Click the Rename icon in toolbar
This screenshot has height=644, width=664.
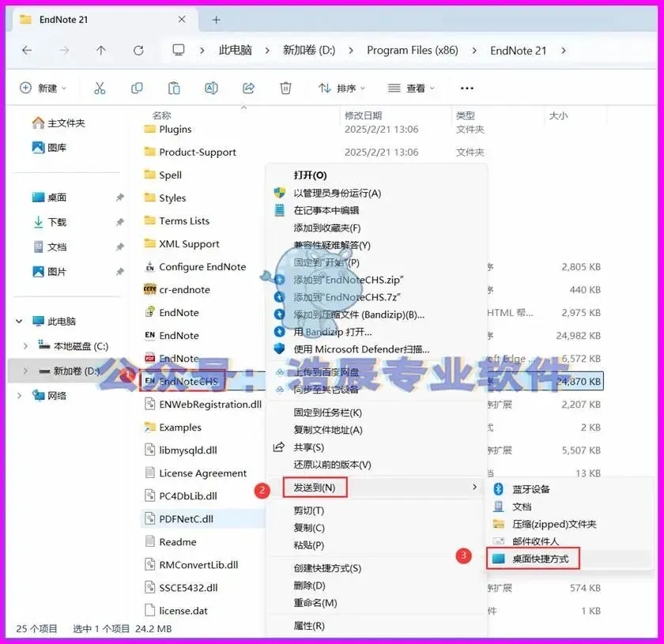[x=211, y=88]
